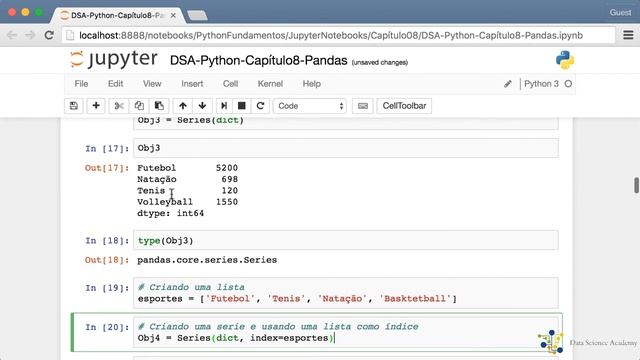Viewport: 640px width, 360px height.
Task: Run cell and select below icon
Action: click(x=224, y=106)
